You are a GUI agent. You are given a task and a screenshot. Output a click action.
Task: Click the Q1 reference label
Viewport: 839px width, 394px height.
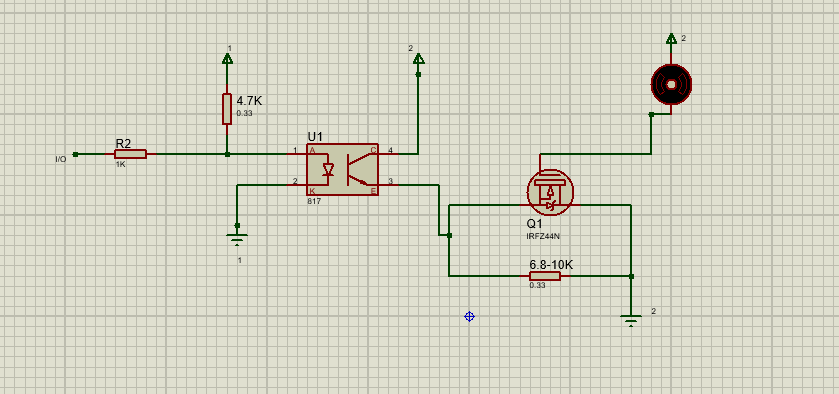tap(535, 224)
